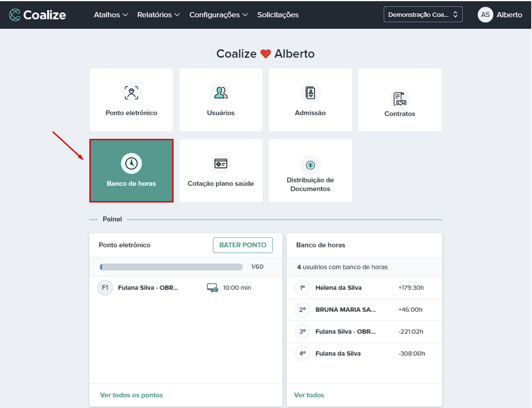532x408 pixels.
Task: Click the Coalize logo in header
Action: [37, 15]
